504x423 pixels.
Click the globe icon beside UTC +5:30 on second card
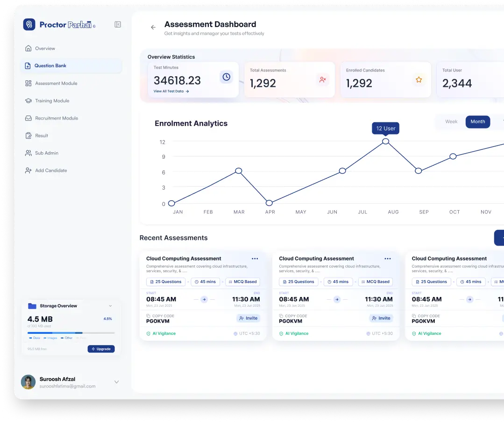click(x=369, y=334)
